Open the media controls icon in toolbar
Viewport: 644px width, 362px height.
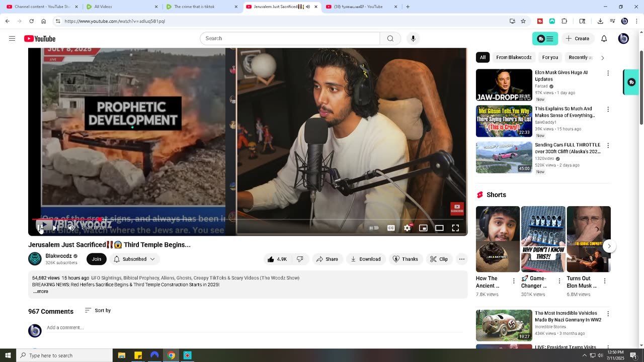click(612, 21)
